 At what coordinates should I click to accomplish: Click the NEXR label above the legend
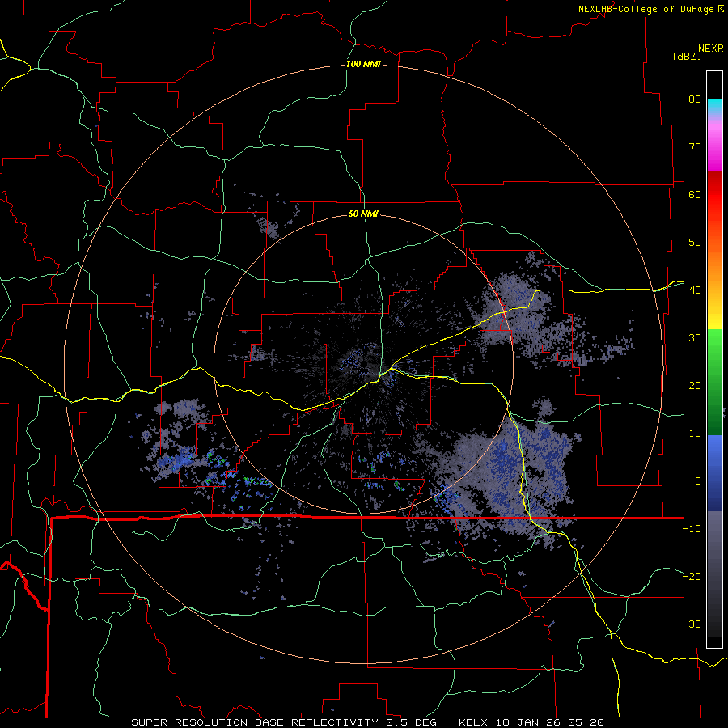[711, 49]
